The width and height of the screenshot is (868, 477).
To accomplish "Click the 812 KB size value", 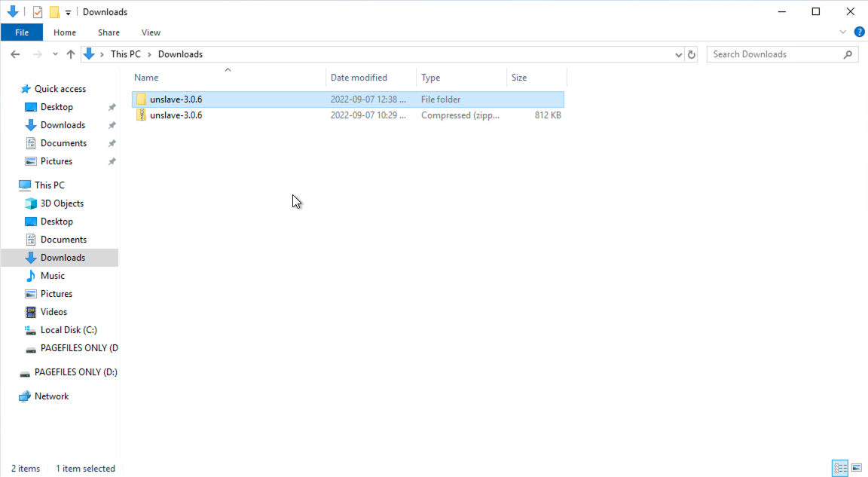I will tap(548, 115).
